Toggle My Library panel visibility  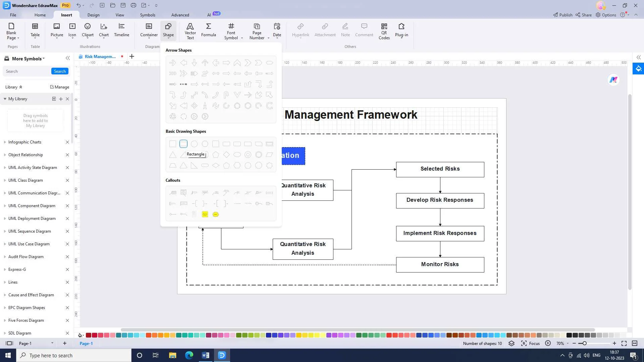point(5,98)
